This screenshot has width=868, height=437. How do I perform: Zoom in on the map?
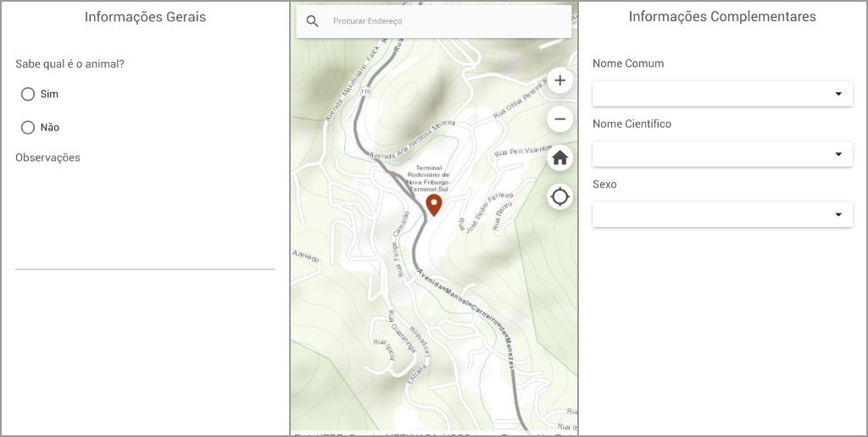pyautogui.click(x=559, y=80)
